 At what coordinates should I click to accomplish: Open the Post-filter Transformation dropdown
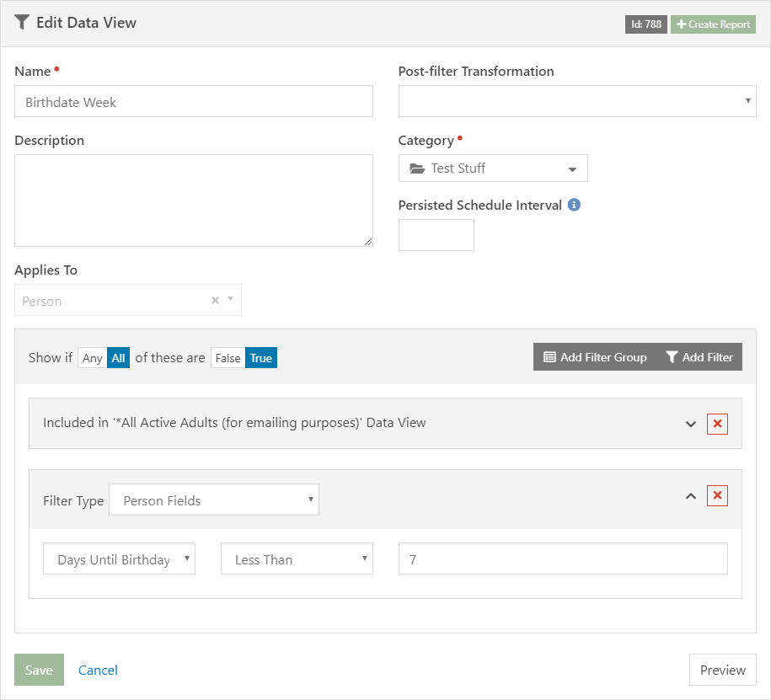[576, 101]
